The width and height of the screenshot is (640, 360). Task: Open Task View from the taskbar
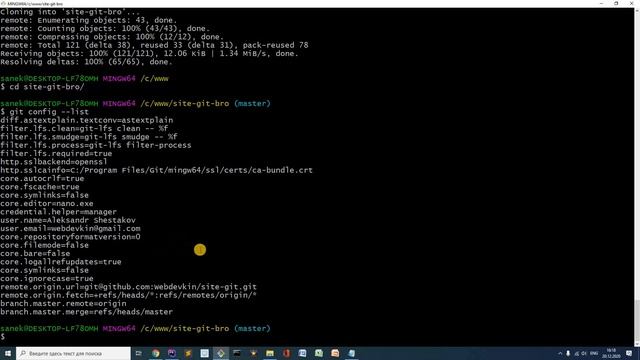138,353
